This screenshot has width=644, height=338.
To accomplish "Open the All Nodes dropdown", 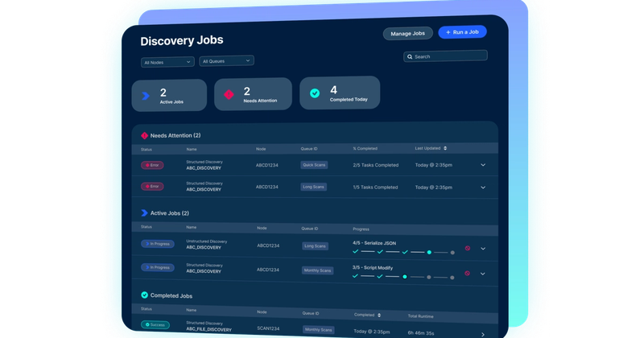I will coord(167,63).
